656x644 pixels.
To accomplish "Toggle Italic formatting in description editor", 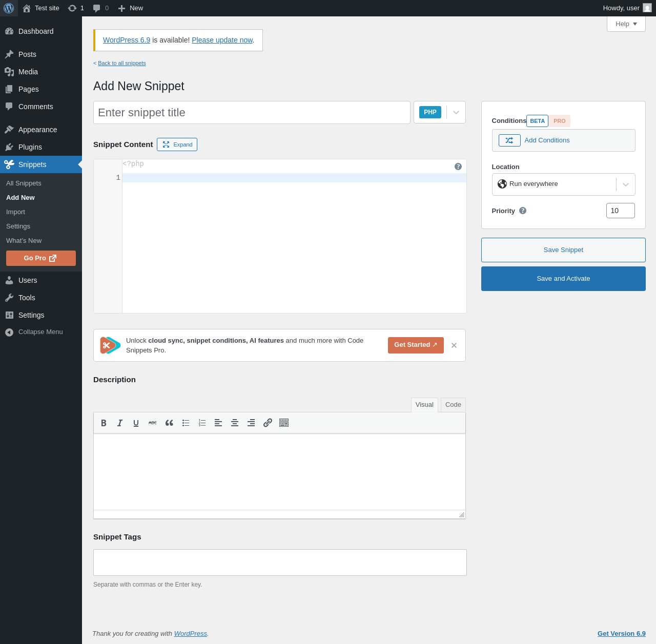I will click(120, 423).
